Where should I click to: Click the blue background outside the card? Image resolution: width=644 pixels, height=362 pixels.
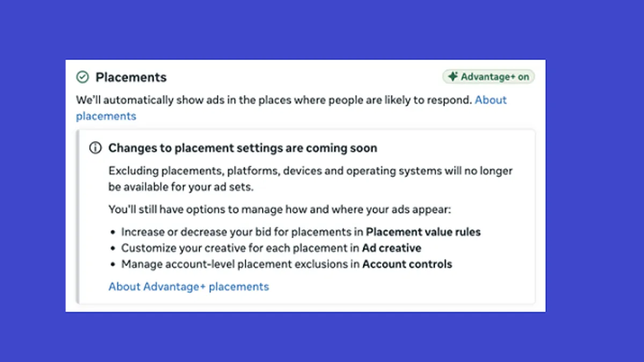click(322, 27)
